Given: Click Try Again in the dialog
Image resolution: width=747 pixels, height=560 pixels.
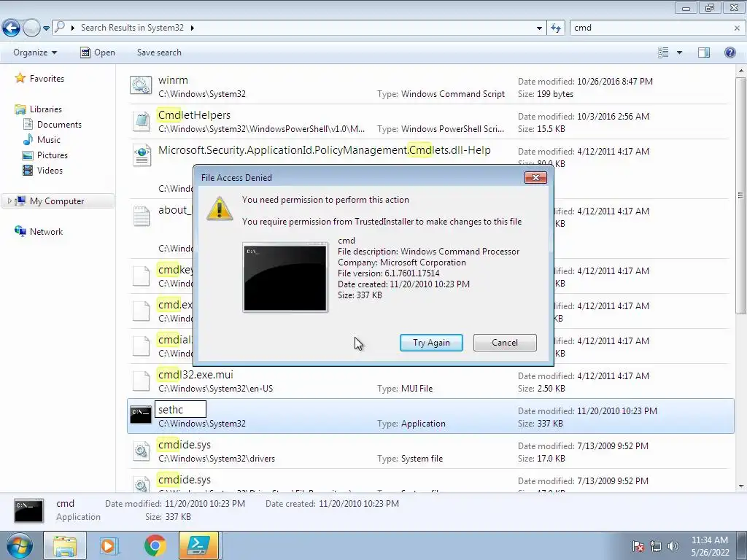Looking at the screenshot, I should tap(431, 343).
